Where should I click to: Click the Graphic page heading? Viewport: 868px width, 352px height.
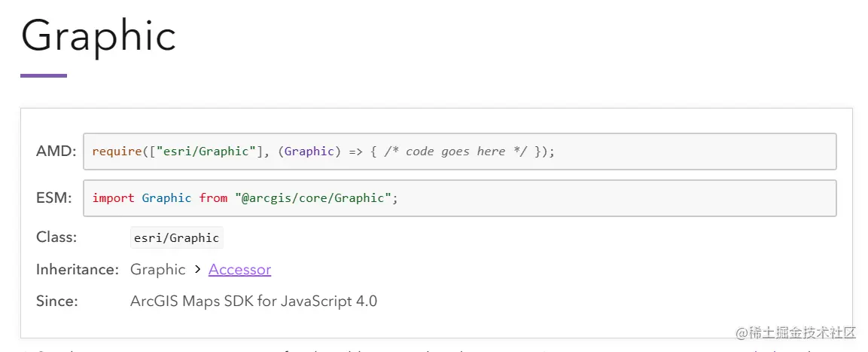coord(99,36)
